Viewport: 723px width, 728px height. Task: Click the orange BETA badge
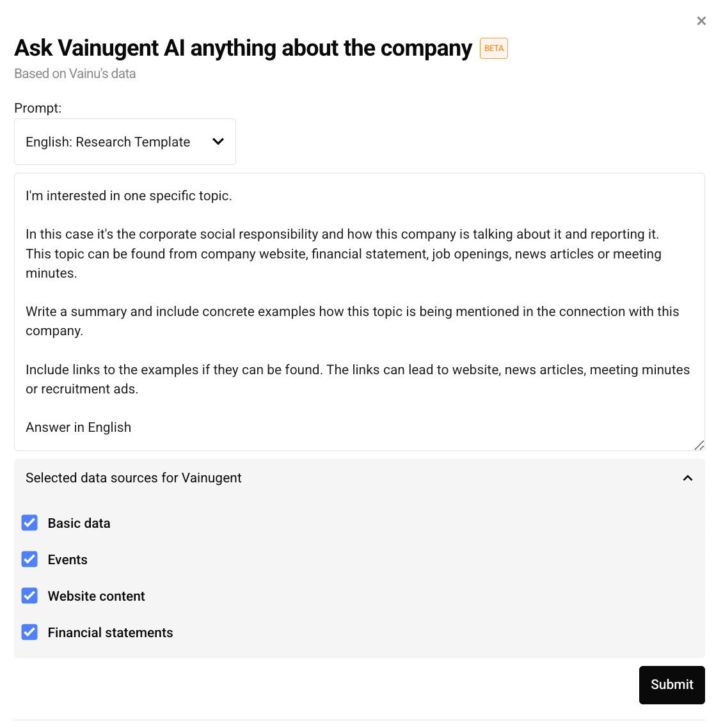[x=494, y=49]
